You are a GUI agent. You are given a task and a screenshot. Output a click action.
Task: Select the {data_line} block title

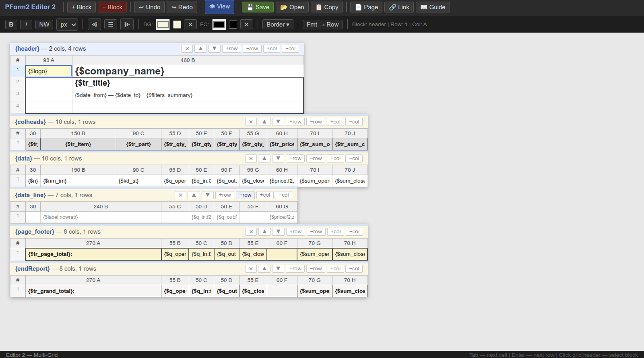31,195
